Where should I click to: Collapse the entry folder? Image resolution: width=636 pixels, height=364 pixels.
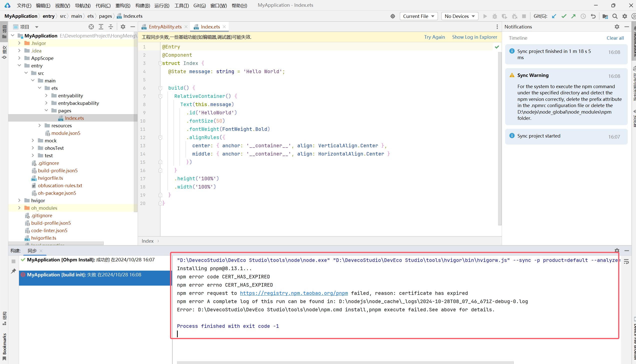coord(19,65)
